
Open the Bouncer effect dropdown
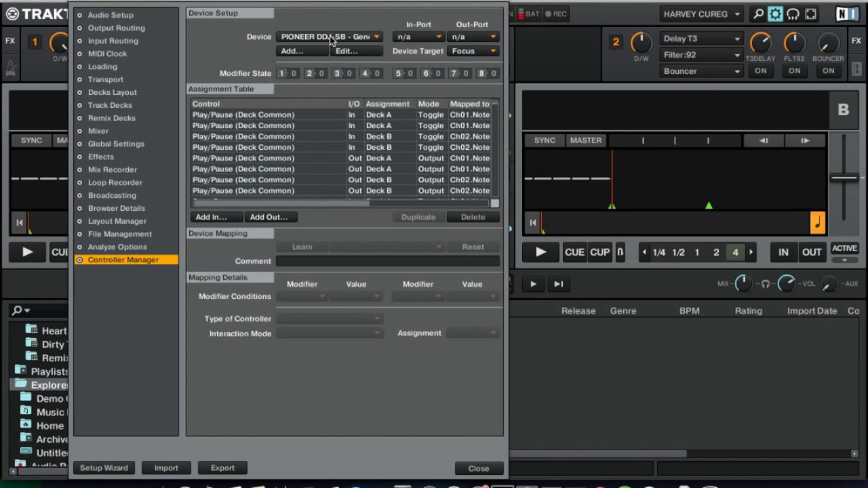point(701,71)
